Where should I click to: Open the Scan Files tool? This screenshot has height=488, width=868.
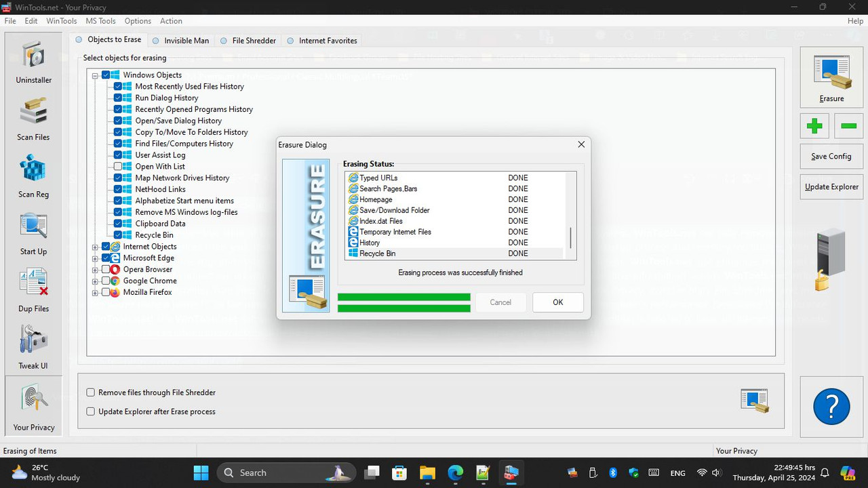point(33,112)
